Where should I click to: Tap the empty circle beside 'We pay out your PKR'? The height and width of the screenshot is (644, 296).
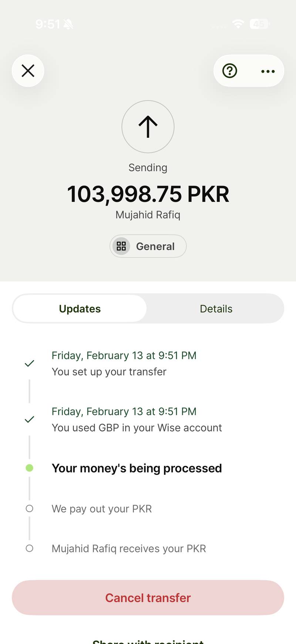[30, 508]
